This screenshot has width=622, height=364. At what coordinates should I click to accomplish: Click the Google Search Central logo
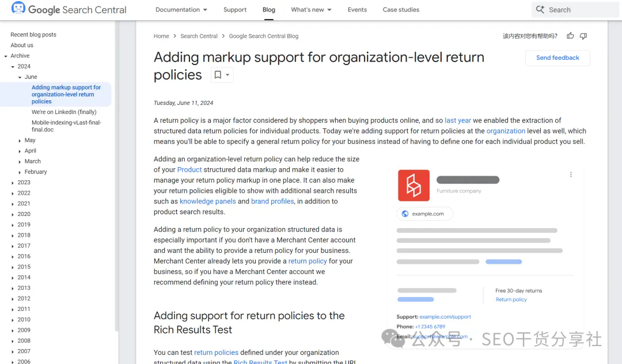[x=69, y=10]
